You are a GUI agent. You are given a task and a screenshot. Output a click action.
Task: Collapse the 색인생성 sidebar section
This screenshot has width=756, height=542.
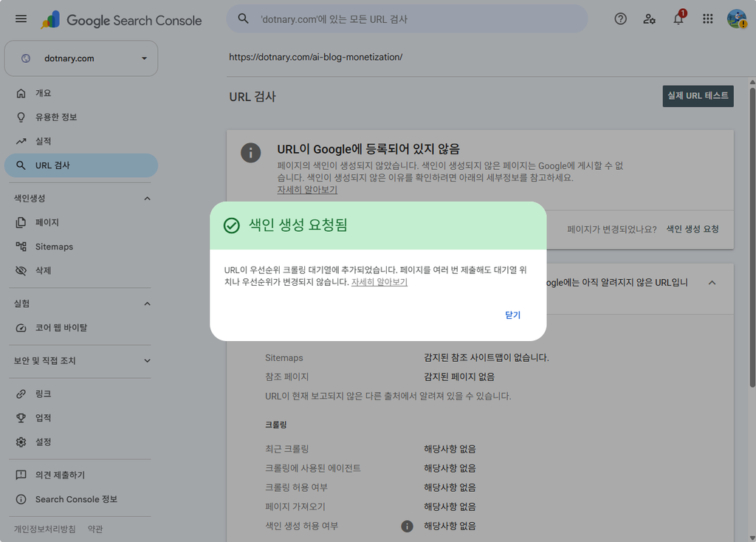[147, 199]
